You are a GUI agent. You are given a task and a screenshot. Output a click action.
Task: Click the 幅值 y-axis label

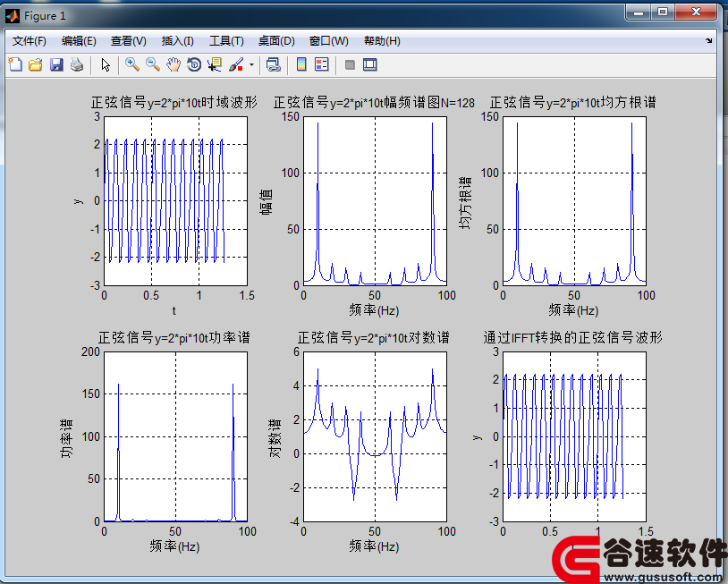click(267, 201)
